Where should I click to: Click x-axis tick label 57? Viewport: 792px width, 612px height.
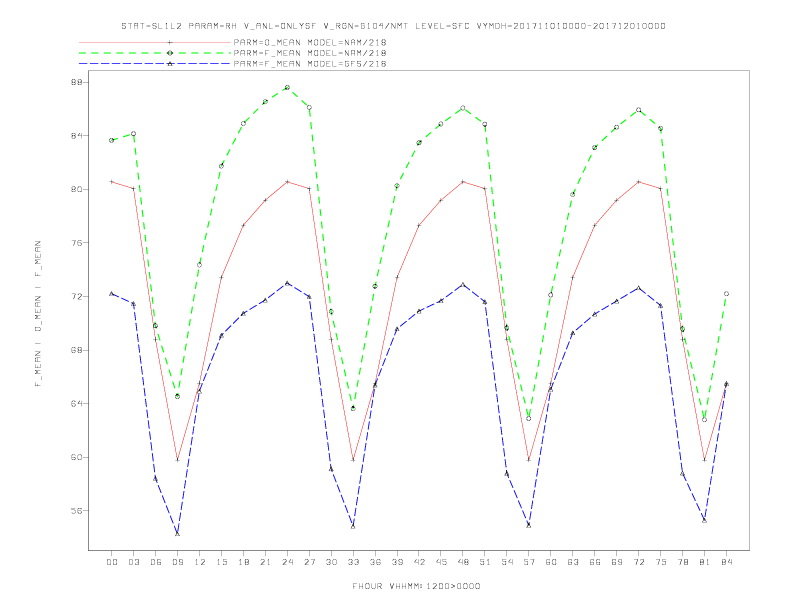click(x=529, y=562)
